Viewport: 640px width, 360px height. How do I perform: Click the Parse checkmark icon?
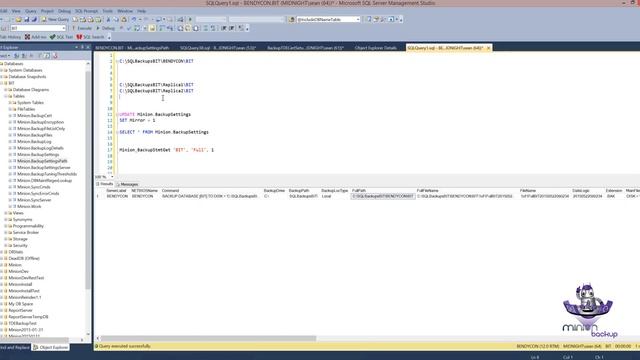coord(129,28)
